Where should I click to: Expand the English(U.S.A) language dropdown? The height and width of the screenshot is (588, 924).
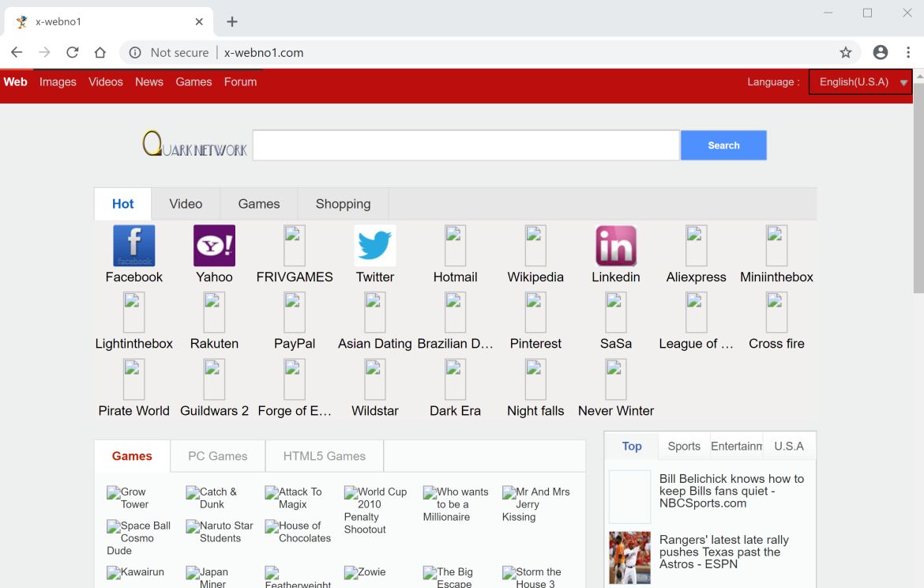(861, 82)
